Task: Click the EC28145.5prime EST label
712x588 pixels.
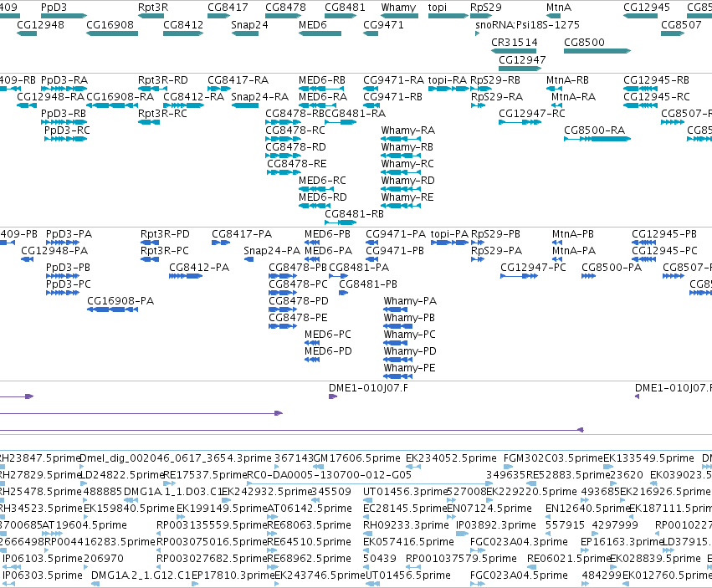Action: tap(406, 509)
